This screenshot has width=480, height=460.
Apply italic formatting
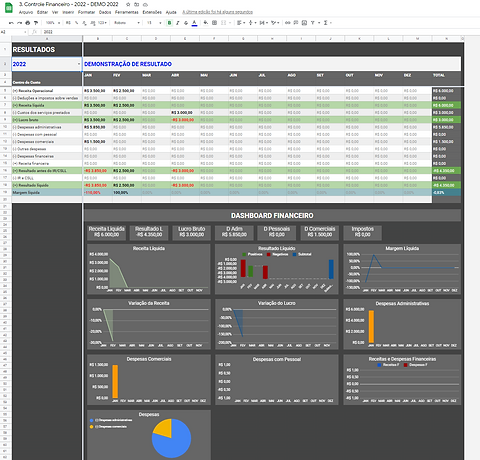(x=178, y=23)
